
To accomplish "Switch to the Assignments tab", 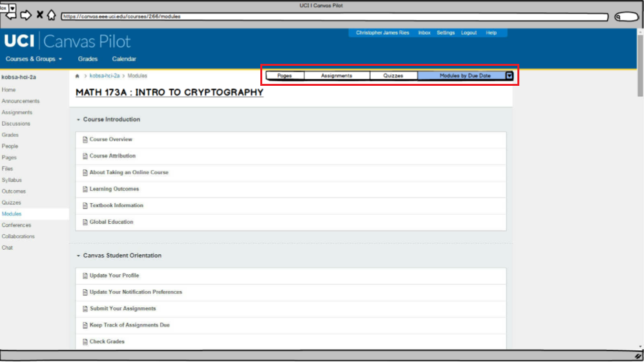I will pyautogui.click(x=337, y=75).
